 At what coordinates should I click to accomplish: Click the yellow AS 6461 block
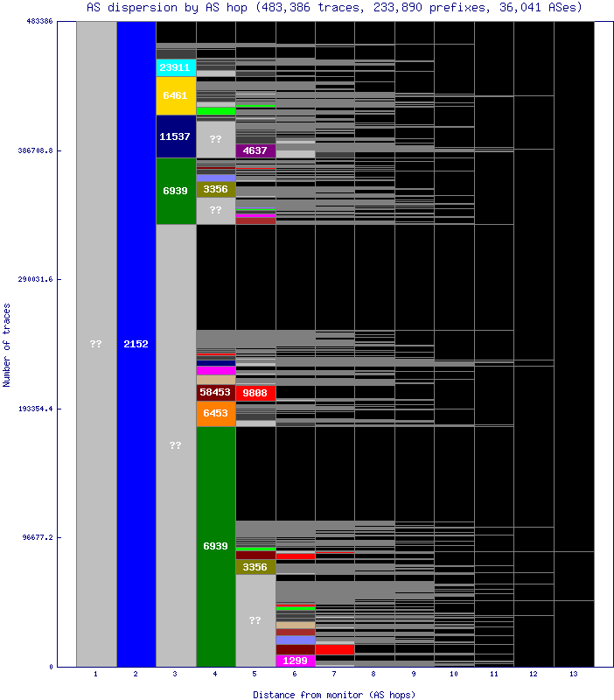[176, 96]
